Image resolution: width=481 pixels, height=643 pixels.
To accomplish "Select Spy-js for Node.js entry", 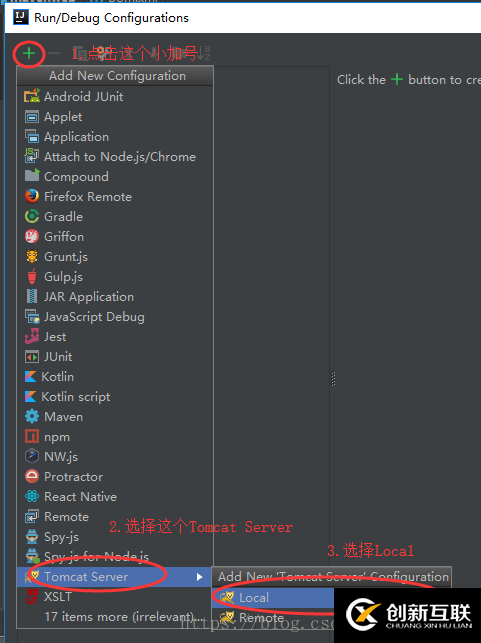I will [x=115, y=556].
